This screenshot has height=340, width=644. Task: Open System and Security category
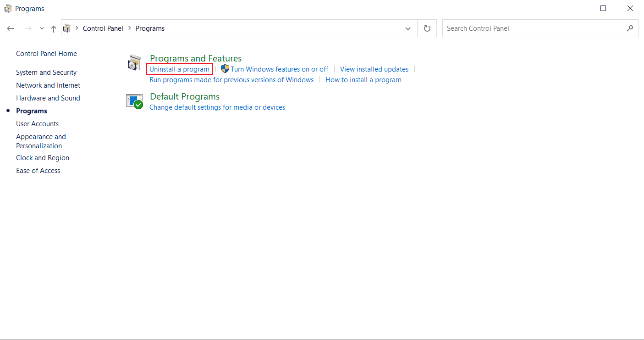(46, 72)
